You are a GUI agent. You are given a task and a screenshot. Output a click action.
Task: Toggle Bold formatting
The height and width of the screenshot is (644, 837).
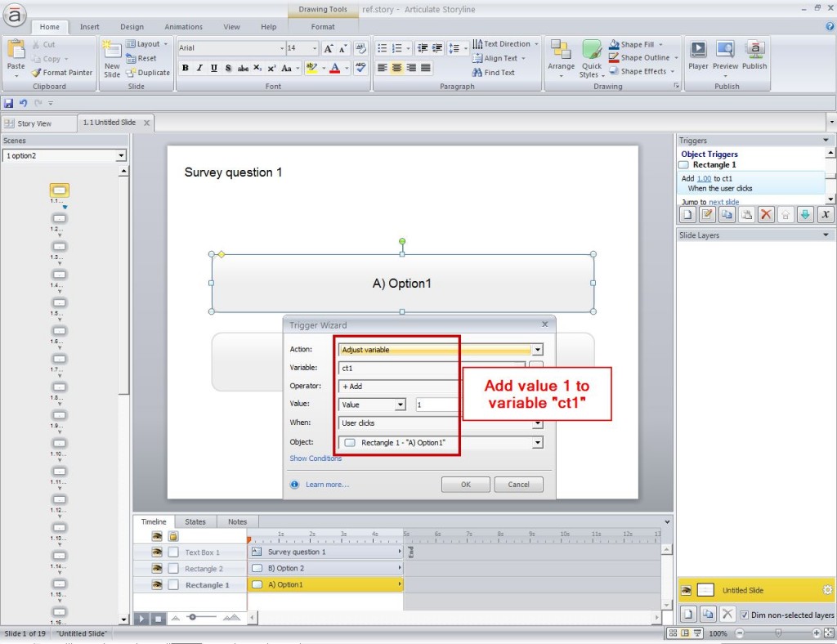click(186, 68)
